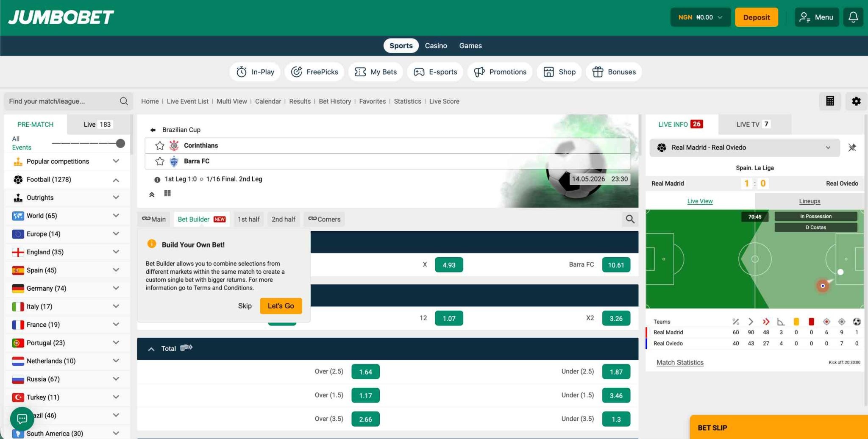This screenshot has width=868, height=439.
Task: Select the Sports tab
Action: (x=401, y=45)
